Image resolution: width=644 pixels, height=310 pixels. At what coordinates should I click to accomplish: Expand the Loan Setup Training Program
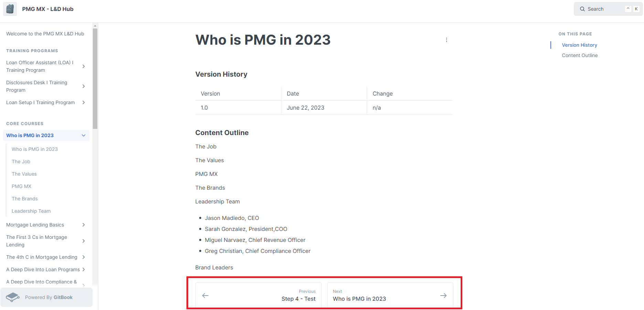click(x=84, y=102)
